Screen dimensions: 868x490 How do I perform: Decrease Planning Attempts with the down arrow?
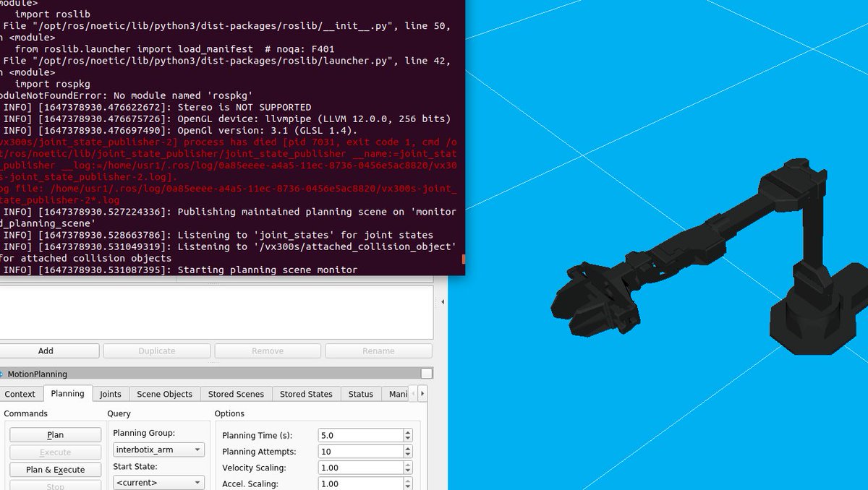[408, 455]
